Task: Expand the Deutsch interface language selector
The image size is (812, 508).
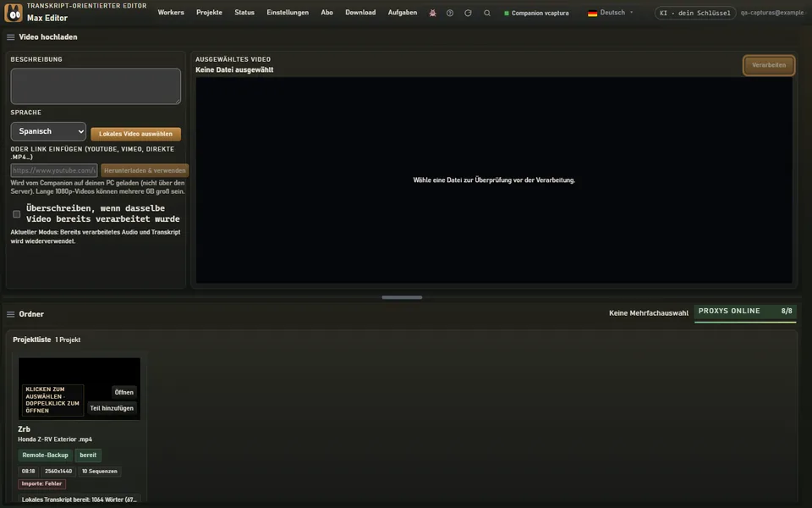Action: click(x=611, y=13)
